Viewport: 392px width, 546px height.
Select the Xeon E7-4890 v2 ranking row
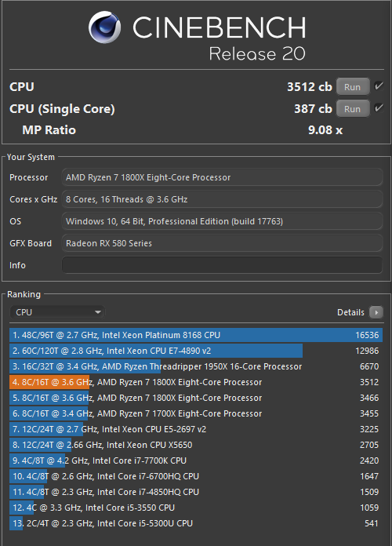point(196,351)
